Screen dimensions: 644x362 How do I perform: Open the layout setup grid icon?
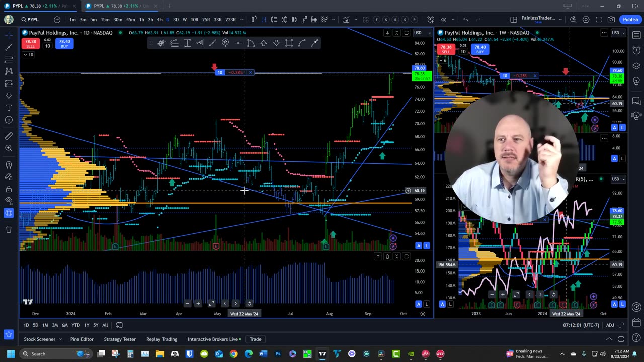(514, 20)
